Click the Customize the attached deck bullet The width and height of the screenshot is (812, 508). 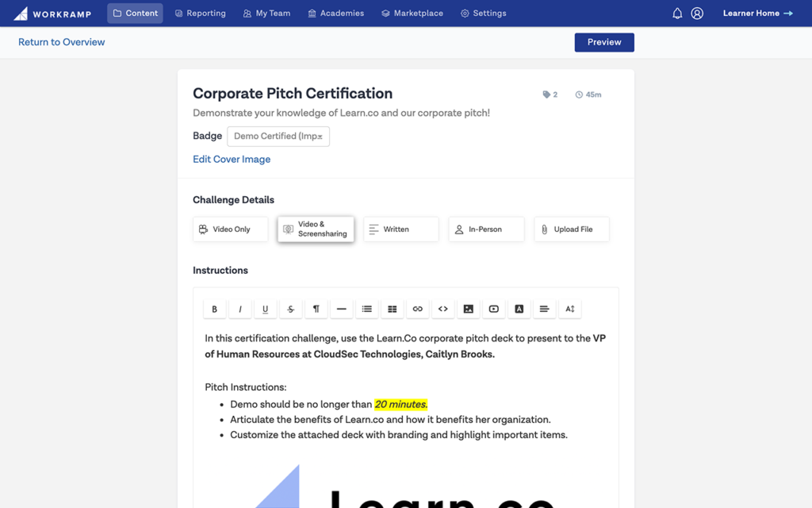point(399,435)
